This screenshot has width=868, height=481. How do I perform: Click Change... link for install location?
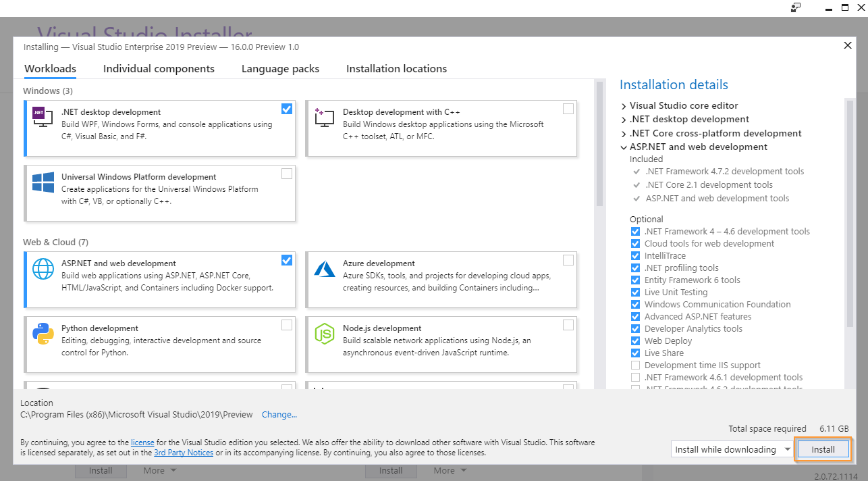coord(279,415)
